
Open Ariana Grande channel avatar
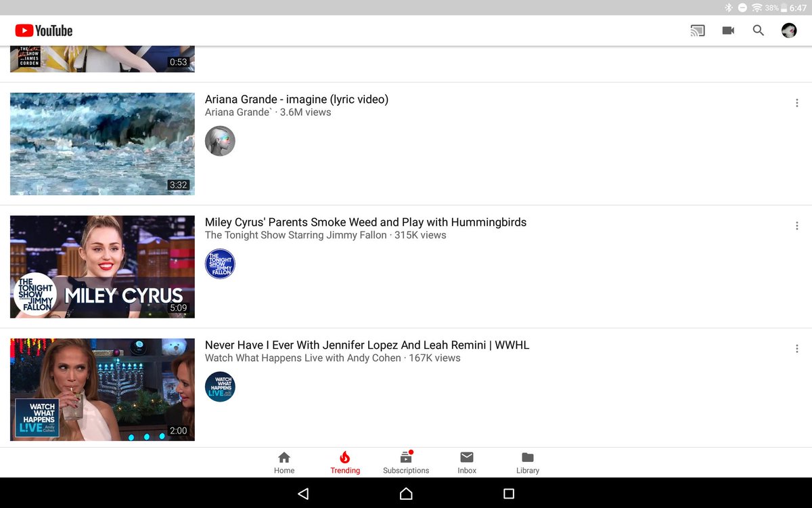220,141
